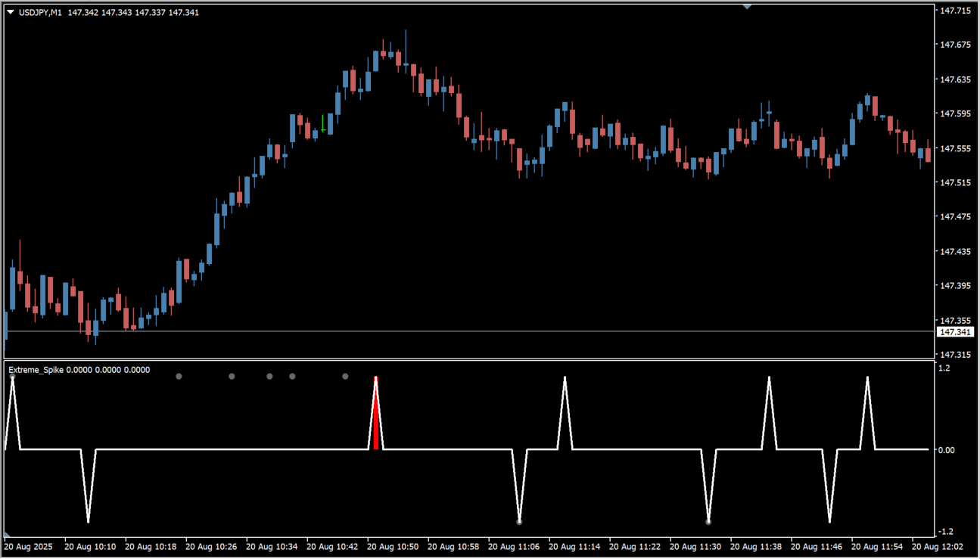
Task: Click the 20 Aug 11:14 time label
Action: [574, 546]
